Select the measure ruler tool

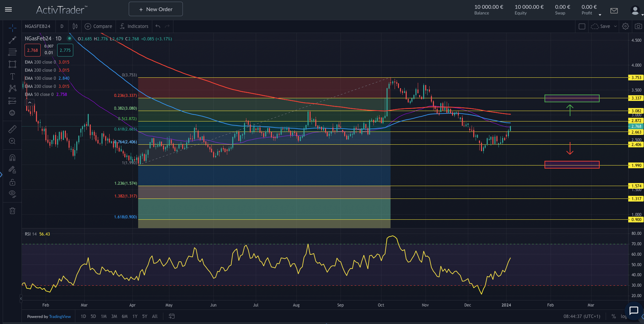(12, 129)
